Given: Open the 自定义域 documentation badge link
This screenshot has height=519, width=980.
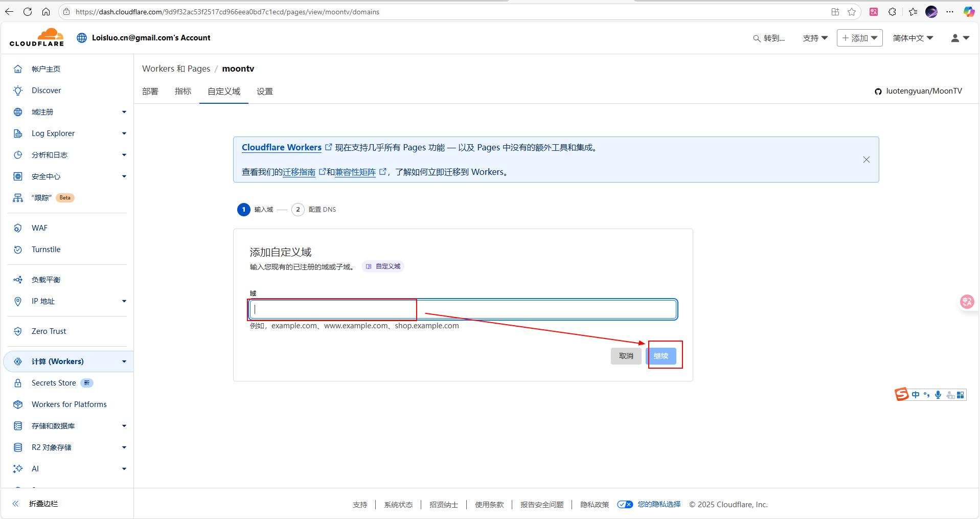Looking at the screenshot, I should [383, 266].
